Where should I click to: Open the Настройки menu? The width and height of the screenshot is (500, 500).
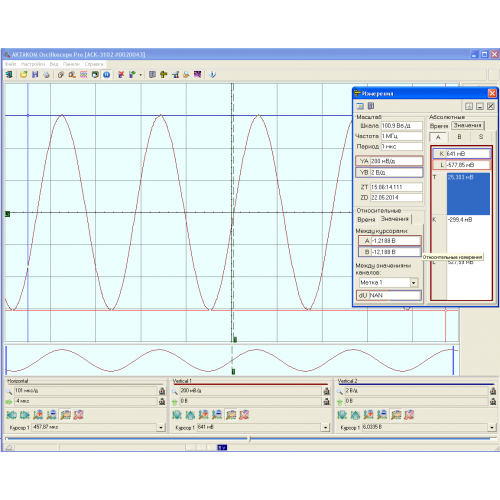33,64
